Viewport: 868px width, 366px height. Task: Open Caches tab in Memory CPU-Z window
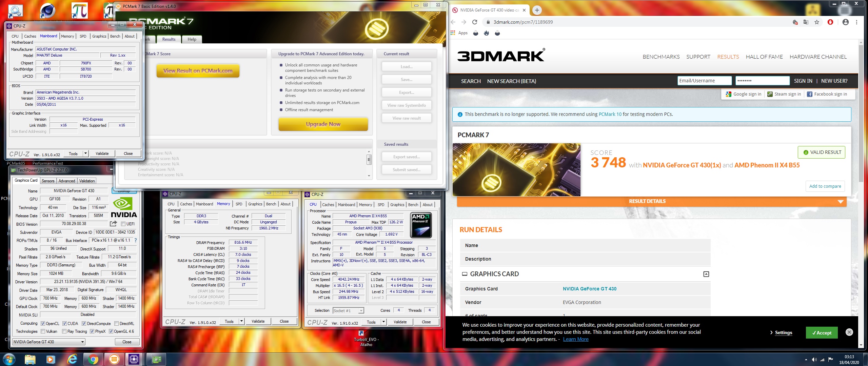tap(186, 204)
